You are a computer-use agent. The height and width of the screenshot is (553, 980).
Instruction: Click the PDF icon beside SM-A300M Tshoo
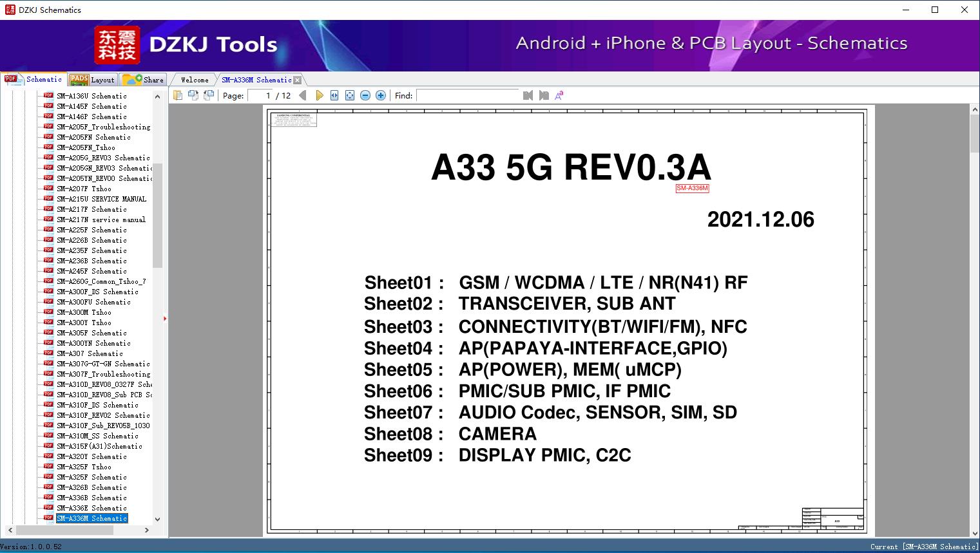coord(48,312)
